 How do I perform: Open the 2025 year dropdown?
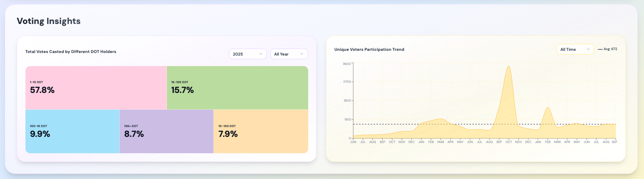tap(247, 54)
